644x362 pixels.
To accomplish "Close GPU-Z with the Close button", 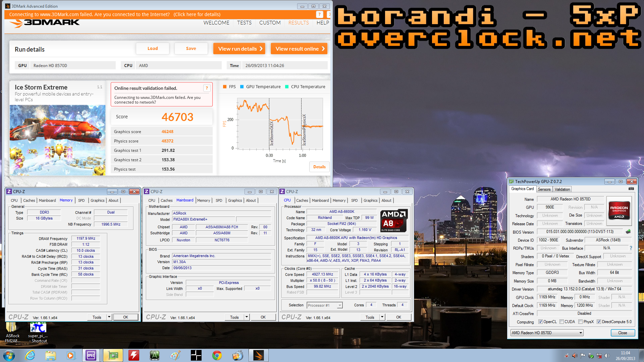I will tap(623, 333).
